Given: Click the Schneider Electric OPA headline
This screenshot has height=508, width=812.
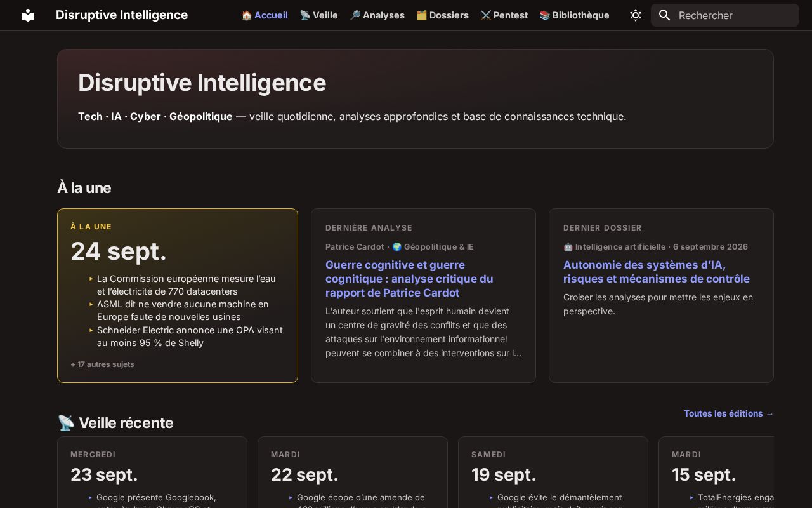Looking at the screenshot, I should pos(190,337).
